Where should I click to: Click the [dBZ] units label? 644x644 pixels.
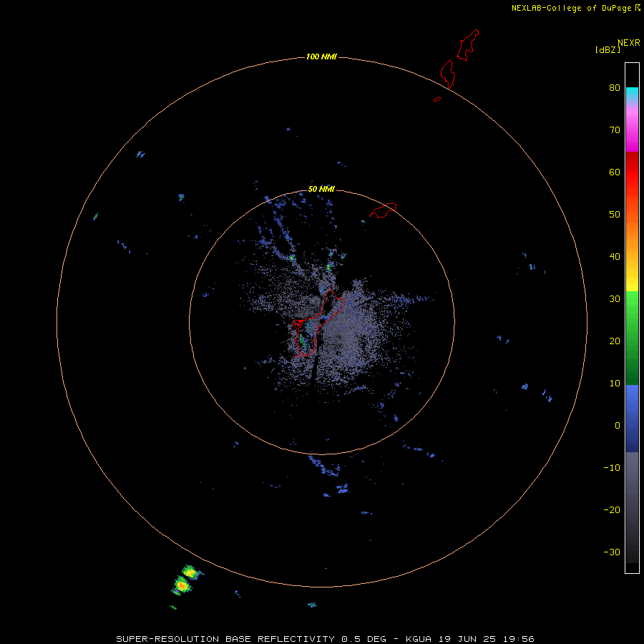pos(608,50)
